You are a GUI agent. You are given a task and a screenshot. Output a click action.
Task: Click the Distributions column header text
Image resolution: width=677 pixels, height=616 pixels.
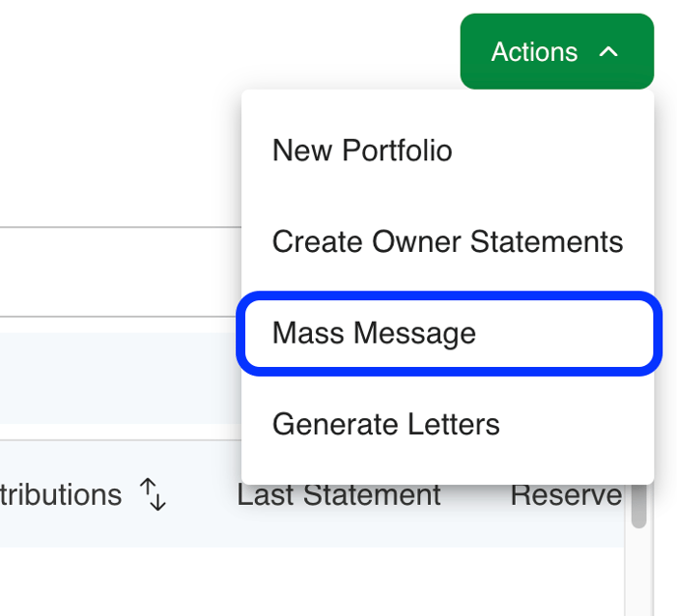coord(61,494)
